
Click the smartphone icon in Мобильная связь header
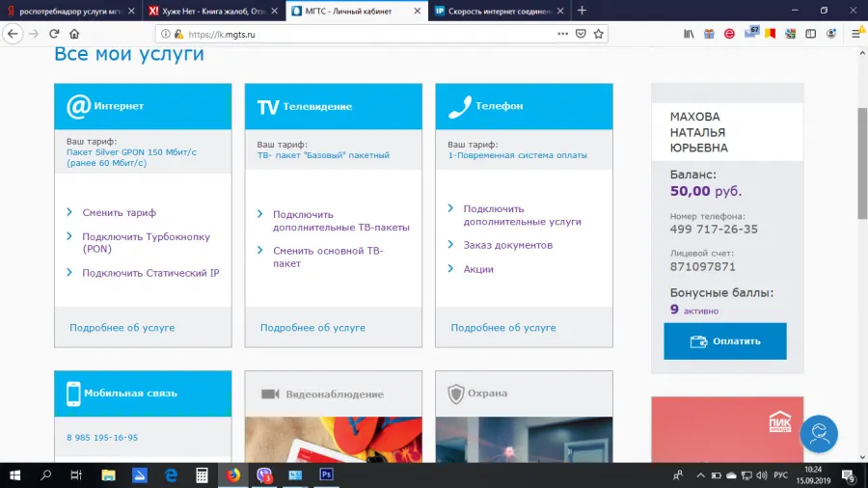73,393
